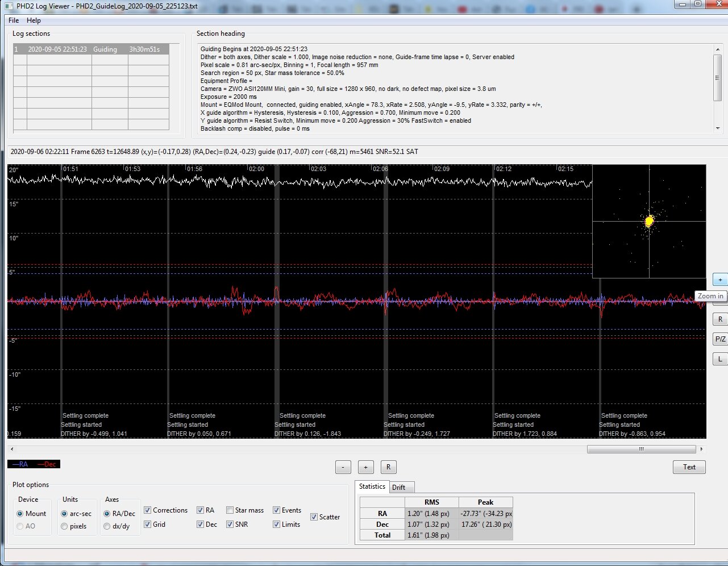Zoom in horizontally with the plus button
Image resolution: width=728 pixels, height=566 pixels.
[365, 467]
